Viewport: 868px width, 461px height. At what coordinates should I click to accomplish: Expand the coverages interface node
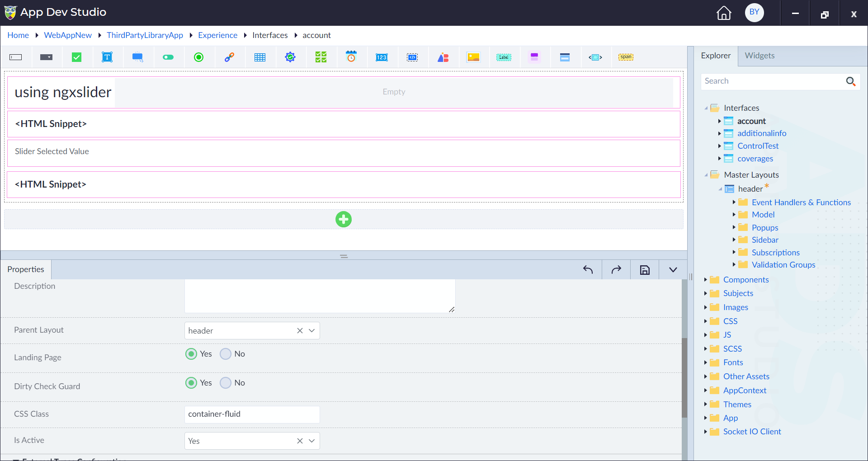click(x=719, y=159)
